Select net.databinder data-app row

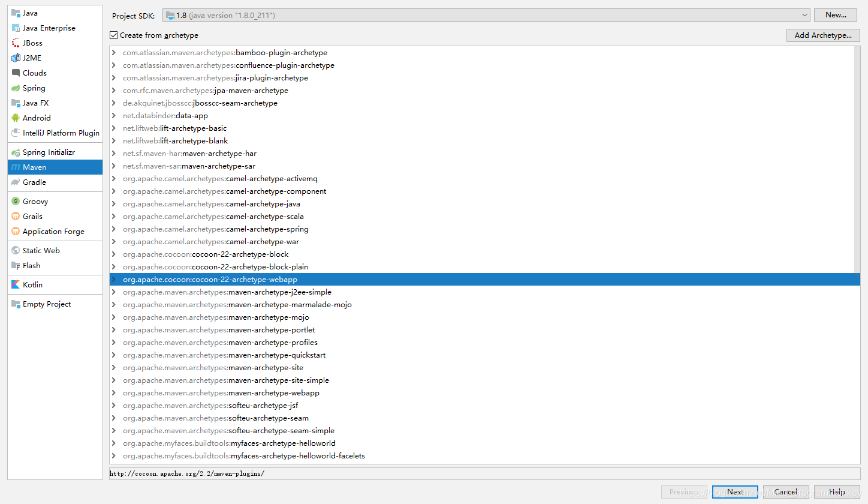point(482,116)
